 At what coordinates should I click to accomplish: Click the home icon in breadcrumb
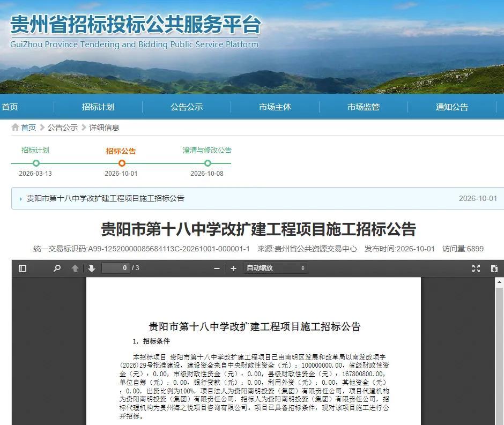pos(15,127)
